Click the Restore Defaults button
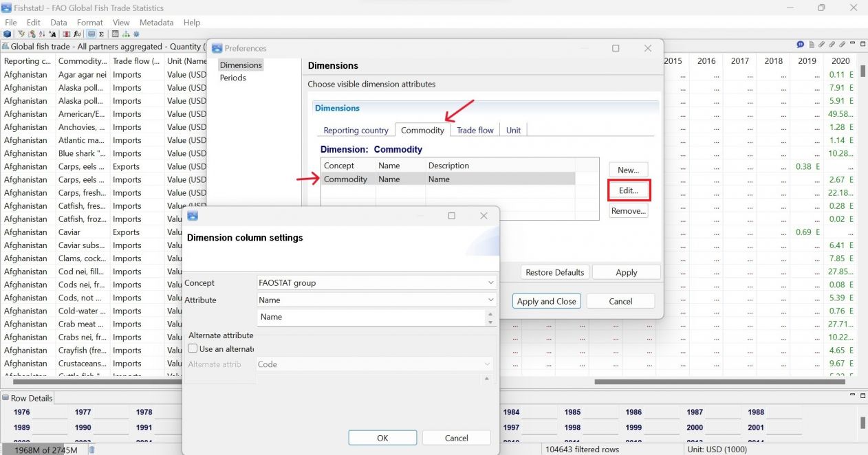The image size is (868, 455). point(555,272)
